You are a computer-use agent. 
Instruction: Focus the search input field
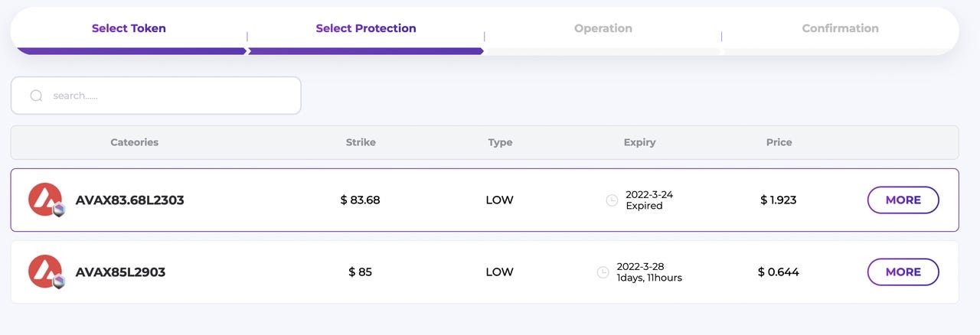(155, 96)
